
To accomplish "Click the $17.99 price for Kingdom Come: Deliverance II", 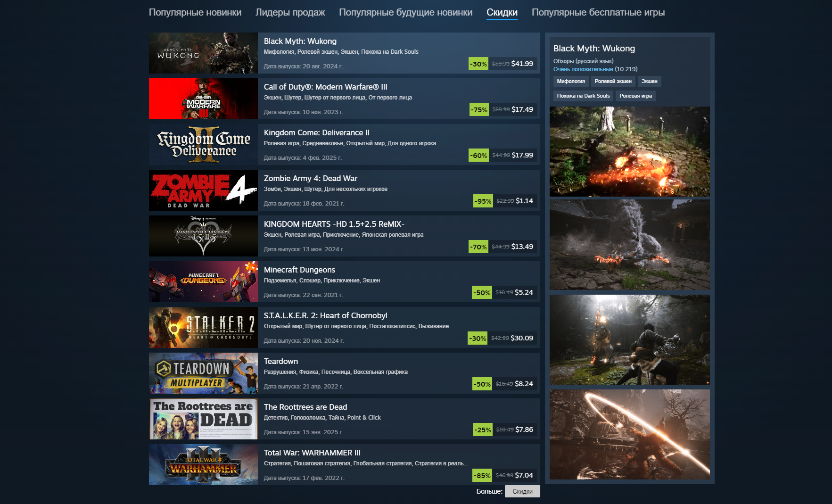I will [522, 155].
